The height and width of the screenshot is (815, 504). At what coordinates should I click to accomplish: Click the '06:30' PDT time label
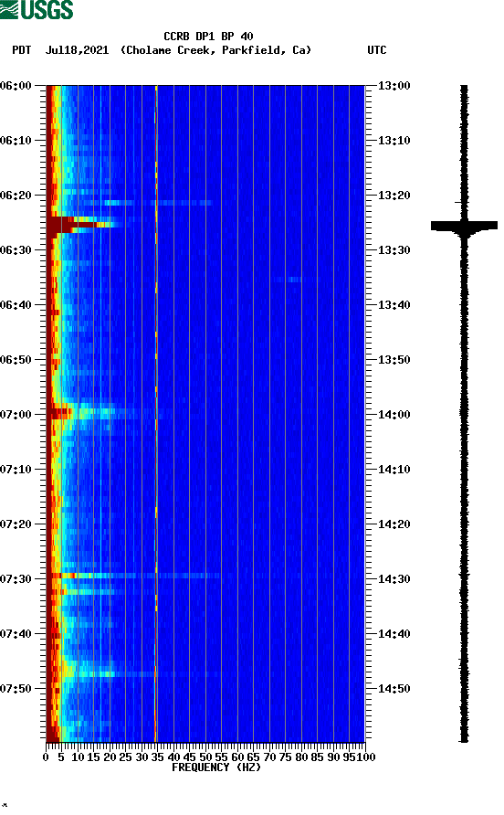point(16,250)
